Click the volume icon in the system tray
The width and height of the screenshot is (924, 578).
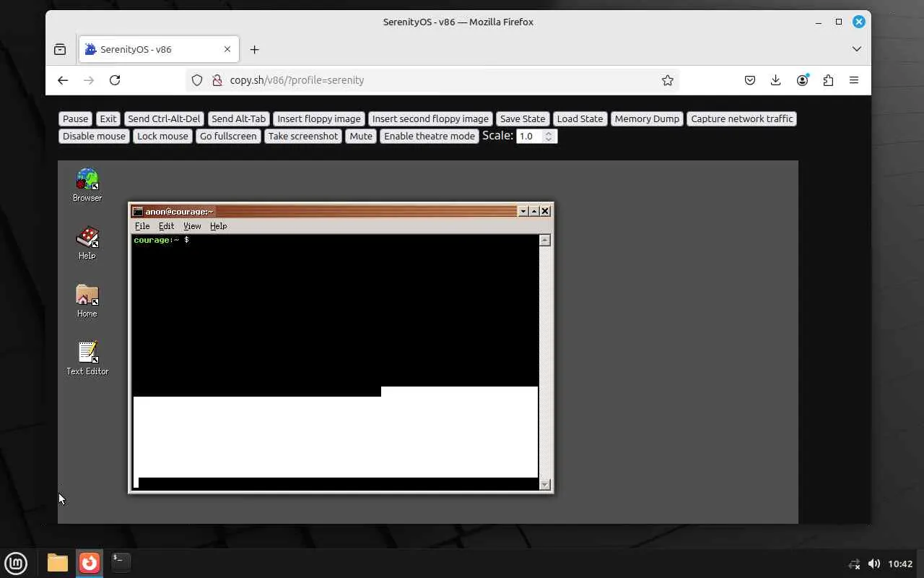(x=873, y=564)
